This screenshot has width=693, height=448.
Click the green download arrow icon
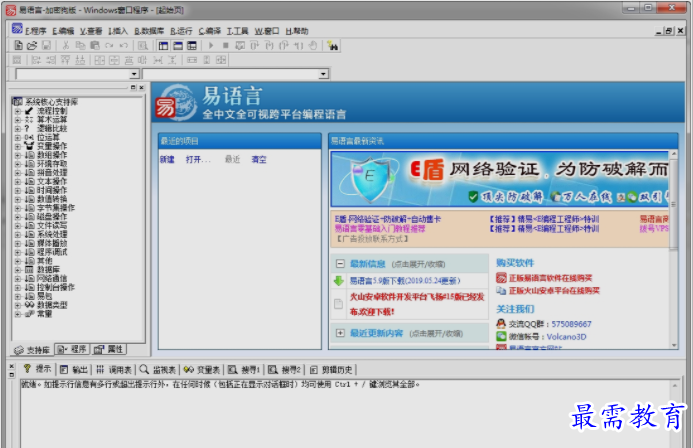[x=339, y=281]
